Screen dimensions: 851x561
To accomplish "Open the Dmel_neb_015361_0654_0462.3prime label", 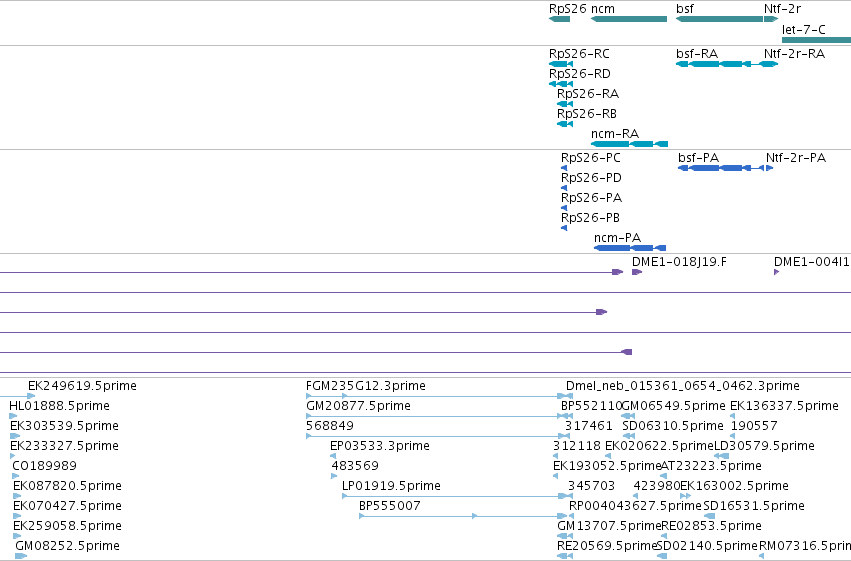I will tap(683, 386).
